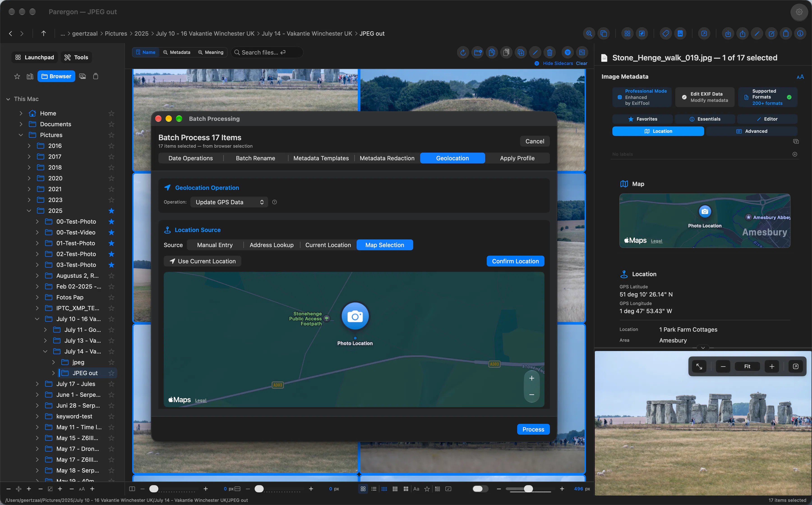Toggle the Hide Sidecars option
The width and height of the screenshot is (812, 505).
tap(554, 63)
